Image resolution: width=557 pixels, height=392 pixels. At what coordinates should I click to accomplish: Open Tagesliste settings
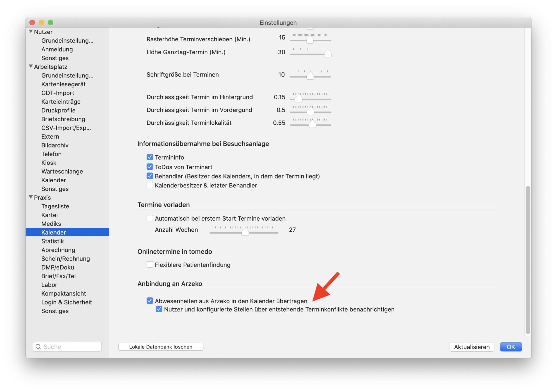(55, 206)
